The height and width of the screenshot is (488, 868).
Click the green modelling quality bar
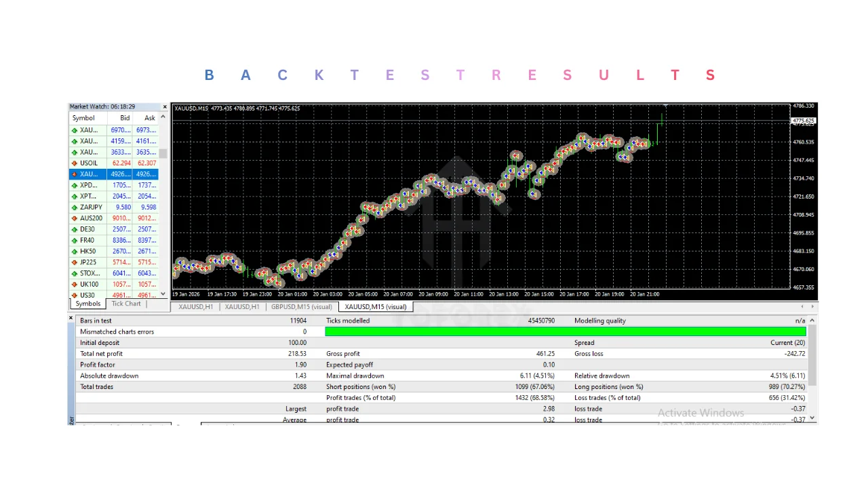(565, 331)
